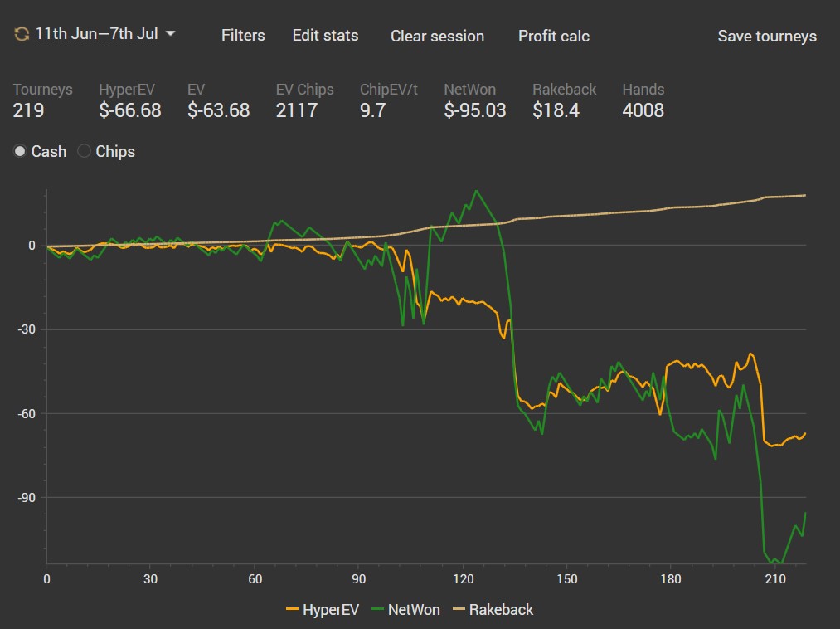This screenshot has height=629, width=840.
Task: Toggle NetWon series in chart legend
Action: (x=414, y=610)
